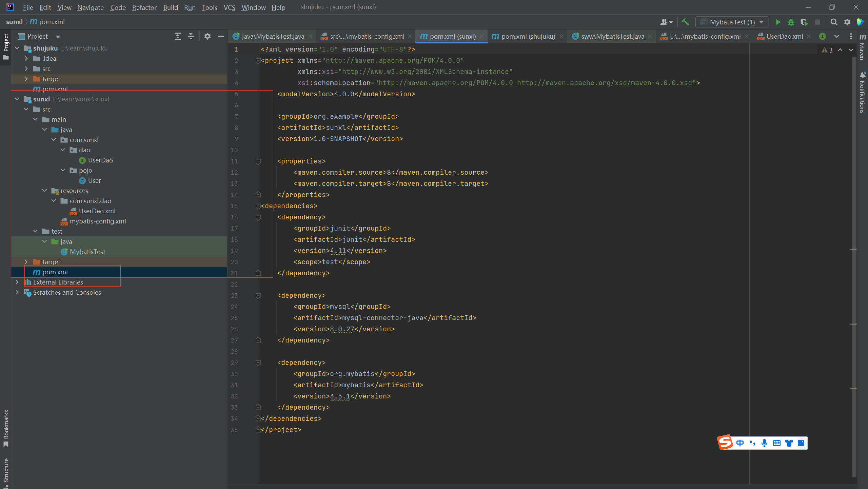The width and height of the screenshot is (868, 489).
Task: Run with Coverage shield icon
Action: (x=804, y=22)
